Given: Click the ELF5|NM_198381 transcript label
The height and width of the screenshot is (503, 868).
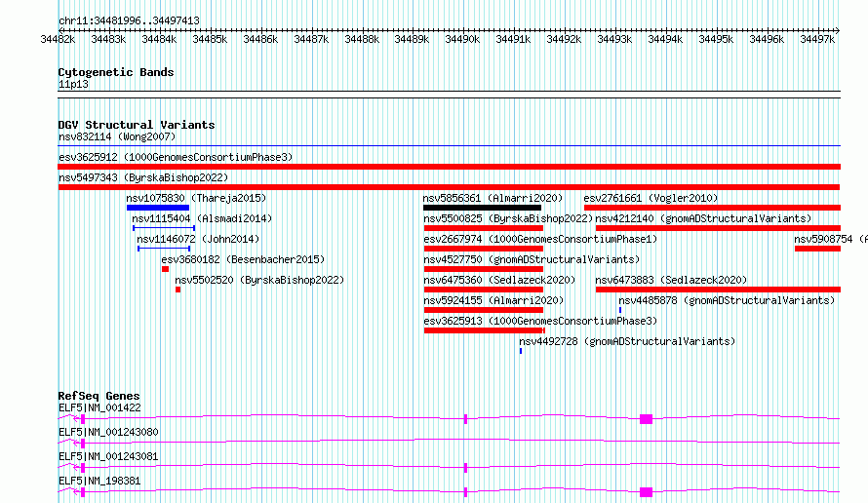Looking at the screenshot, I should point(99,481).
